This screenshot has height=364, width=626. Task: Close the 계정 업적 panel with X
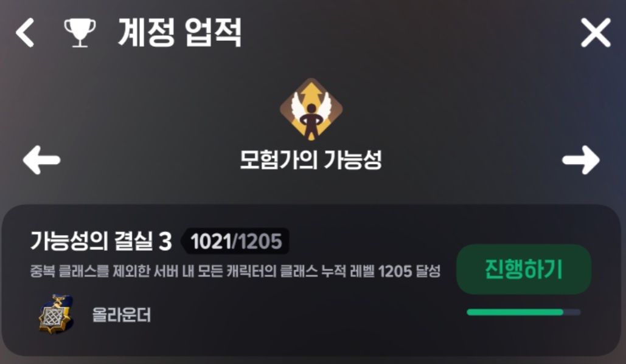tap(596, 32)
